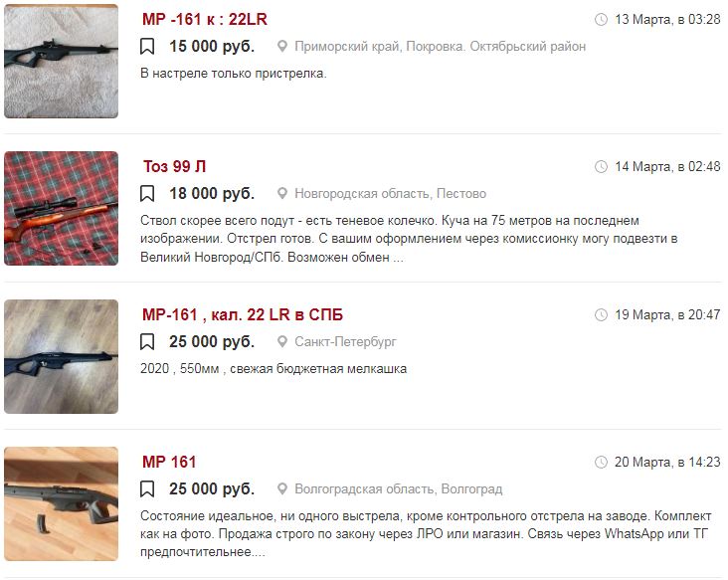Click the clock icon next to 13 Марта
This screenshot has width=728, height=580.
601,20
